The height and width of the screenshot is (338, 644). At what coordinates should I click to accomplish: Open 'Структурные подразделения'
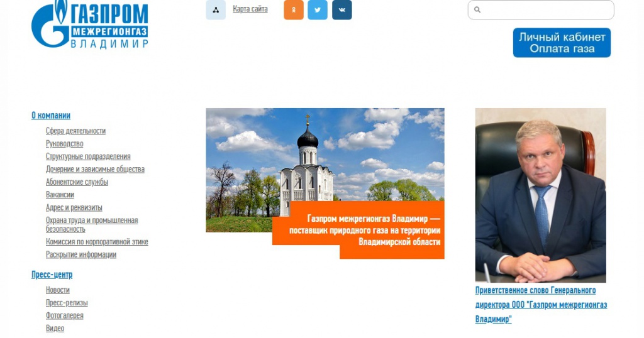point(88,156)
